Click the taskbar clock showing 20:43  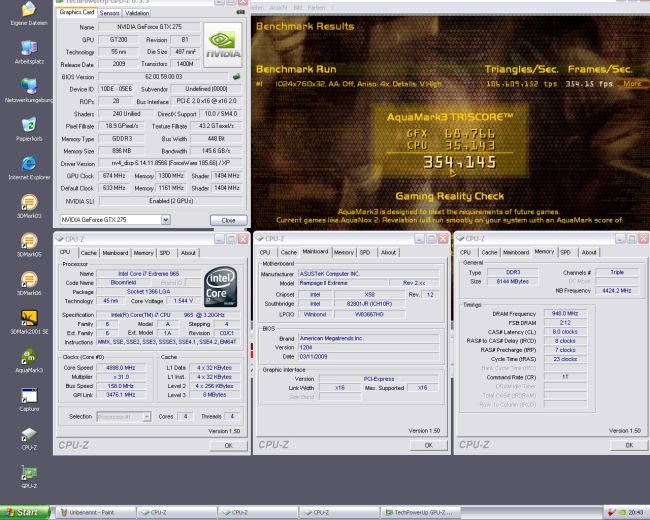(636, 513)
